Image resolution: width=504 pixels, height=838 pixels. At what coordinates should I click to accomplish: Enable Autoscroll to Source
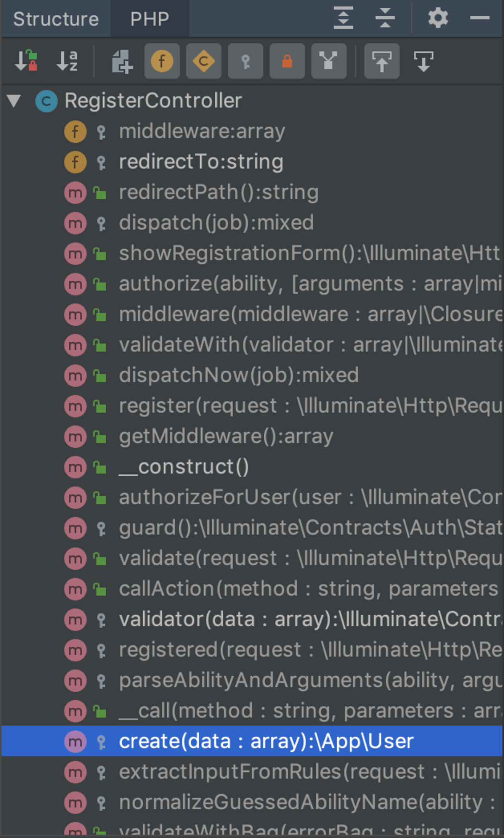382,61
